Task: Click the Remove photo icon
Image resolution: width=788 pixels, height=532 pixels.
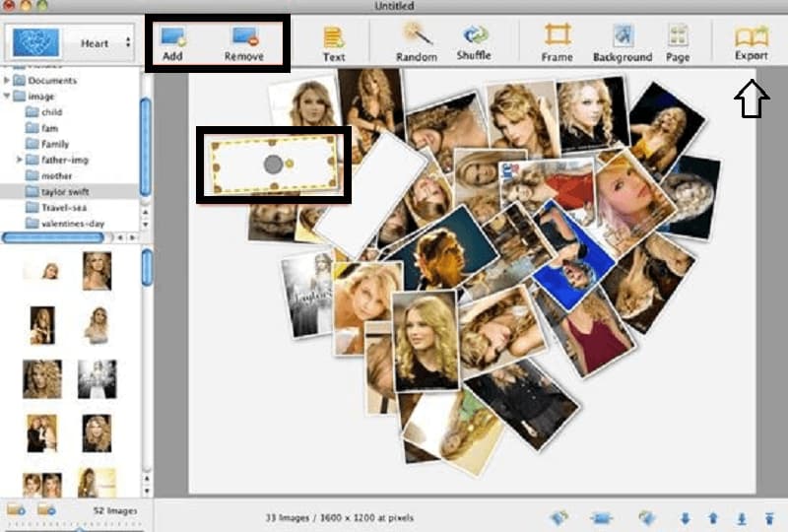Action: 243,40
